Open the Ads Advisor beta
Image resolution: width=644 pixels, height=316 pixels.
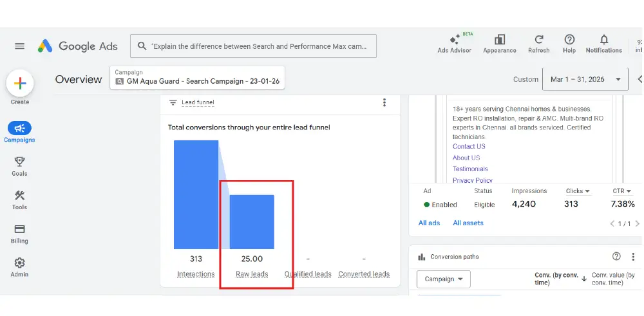click(455, 42)
